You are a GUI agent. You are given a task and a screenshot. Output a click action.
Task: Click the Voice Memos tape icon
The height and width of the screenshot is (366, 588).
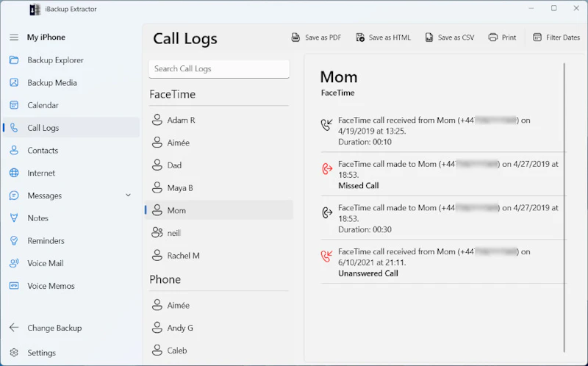pyautogui.click(x=14, y=286)
